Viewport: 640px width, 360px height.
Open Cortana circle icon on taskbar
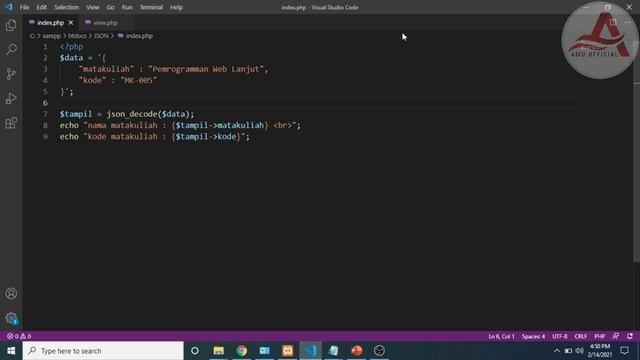click(x=195, y=351)
